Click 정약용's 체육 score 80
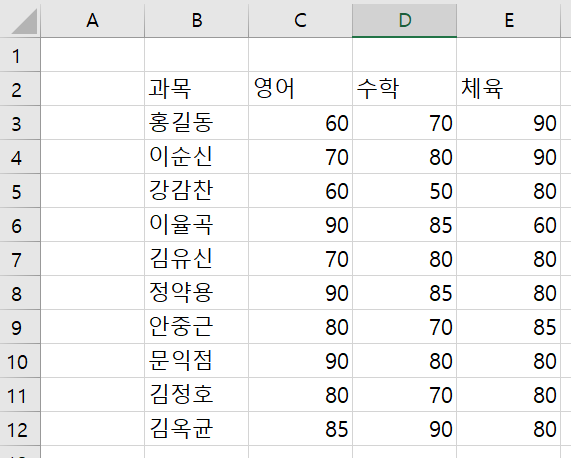This screenshot has height=458, width=571. pos(509,293)
